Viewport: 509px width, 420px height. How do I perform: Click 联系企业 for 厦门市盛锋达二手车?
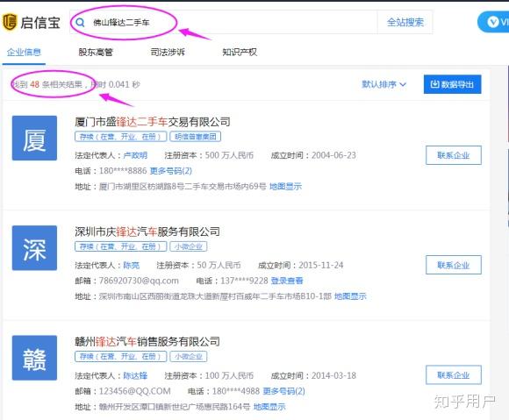pos(454,155)
